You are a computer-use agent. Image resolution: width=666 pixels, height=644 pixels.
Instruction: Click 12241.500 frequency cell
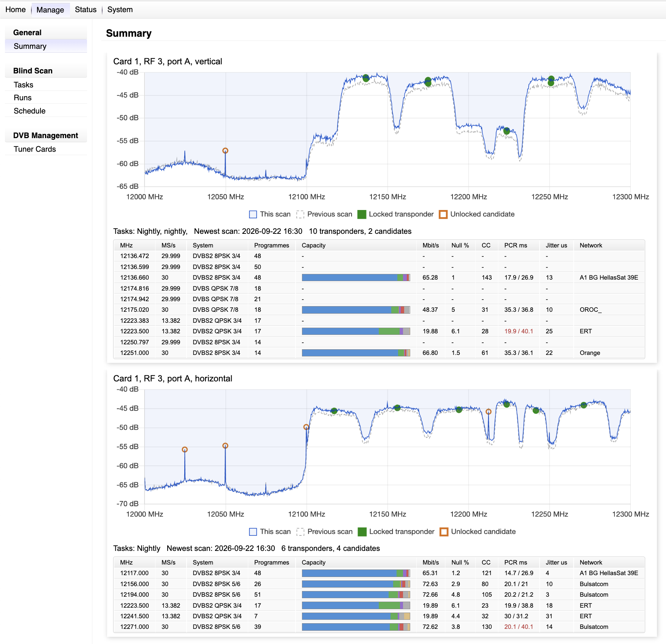134,616
